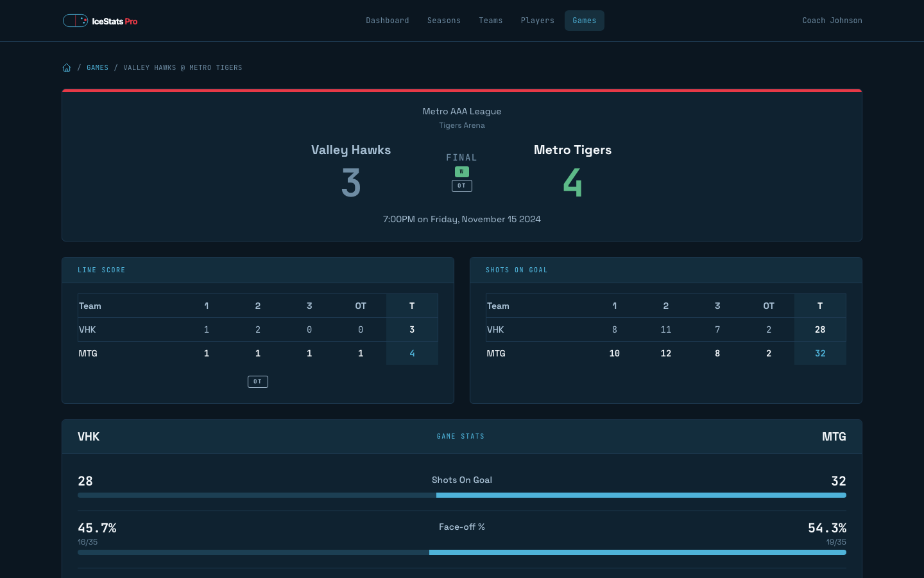This screenshot has width=924, height=578.
Task: Click VHK row in Shots On Goal table
Action: coord(666,329)
